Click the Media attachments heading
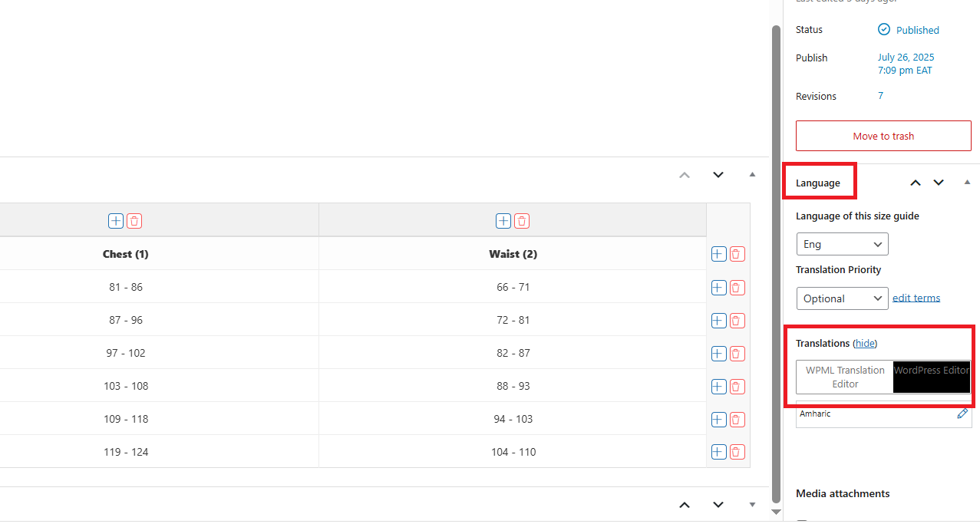This screenshot has width=980, height=524. pyautogui.click(x=843, y=493)
